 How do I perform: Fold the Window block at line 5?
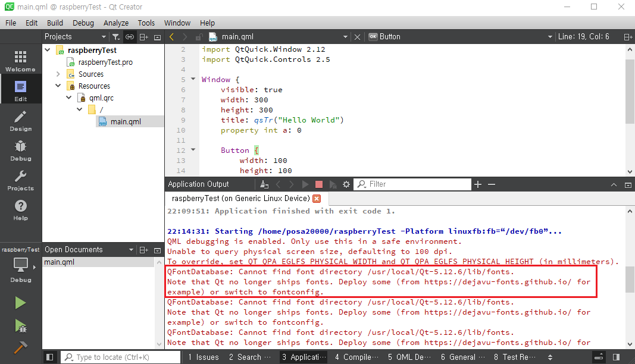click(193, 79)
